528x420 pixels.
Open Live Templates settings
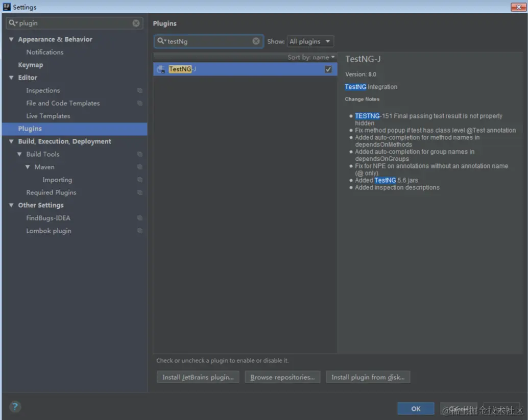(x=48, y=116)
